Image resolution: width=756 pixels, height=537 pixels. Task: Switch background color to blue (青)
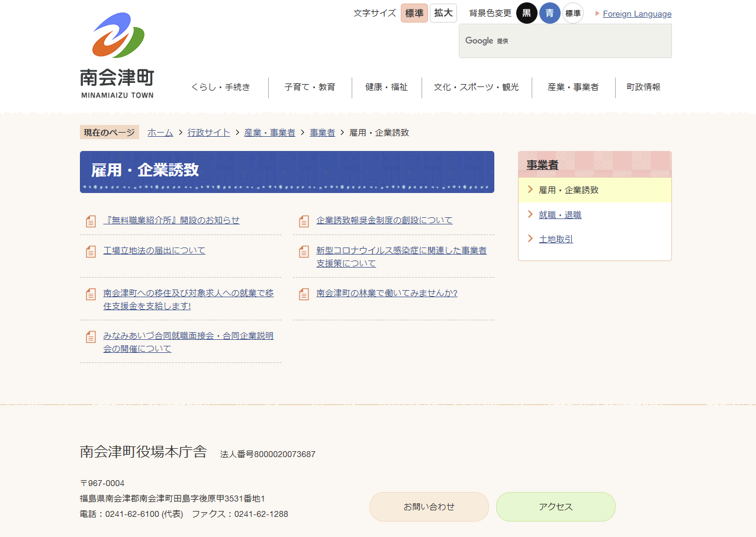(x=550, y=13)
